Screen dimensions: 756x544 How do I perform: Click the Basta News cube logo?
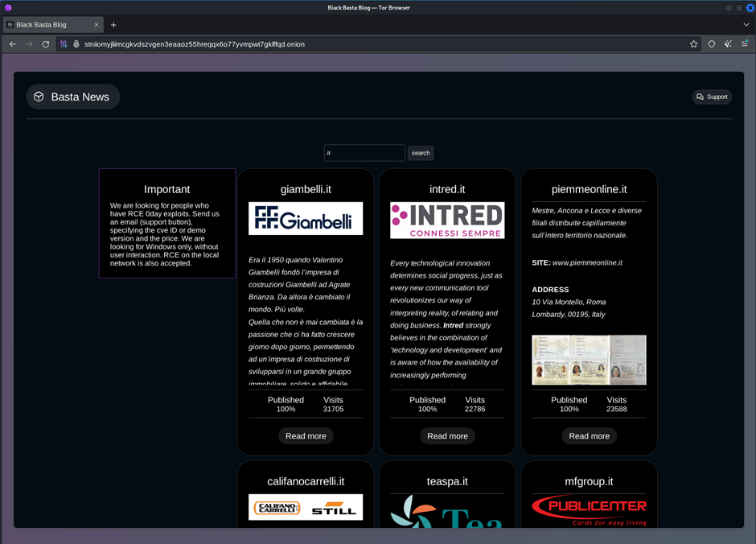[39, 97]
